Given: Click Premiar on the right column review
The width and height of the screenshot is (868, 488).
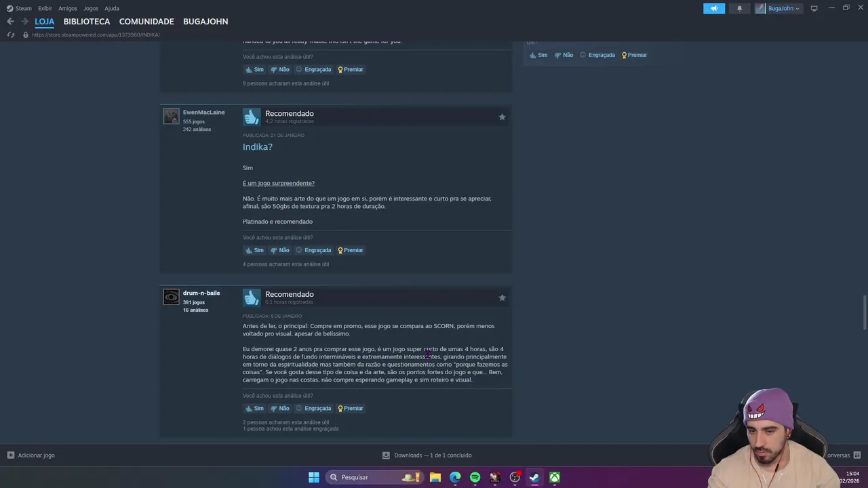Looking at the screenshot, I should coord(634,55).
